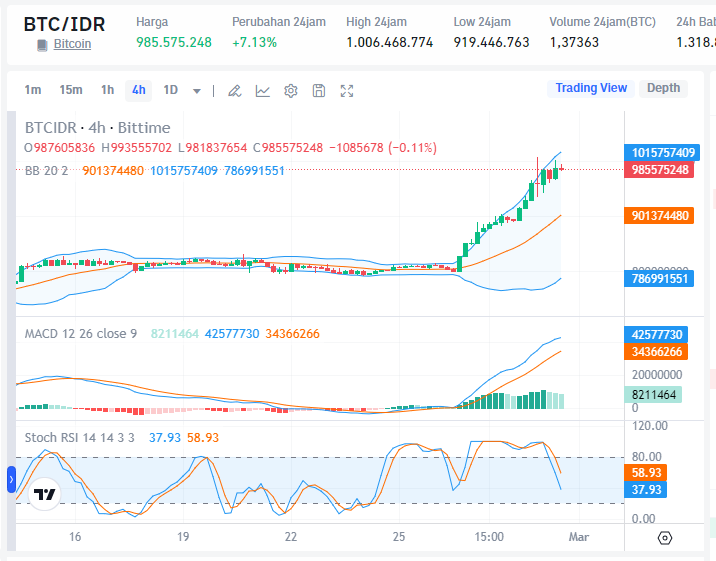Switch to Depth chart tab
716x561 pixels.
tap(663, 88)
